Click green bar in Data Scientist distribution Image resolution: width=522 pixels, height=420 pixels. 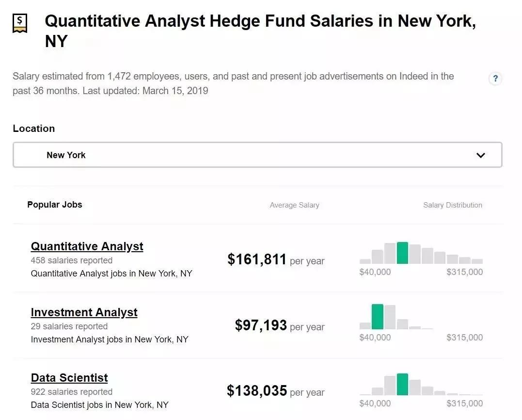402,385
